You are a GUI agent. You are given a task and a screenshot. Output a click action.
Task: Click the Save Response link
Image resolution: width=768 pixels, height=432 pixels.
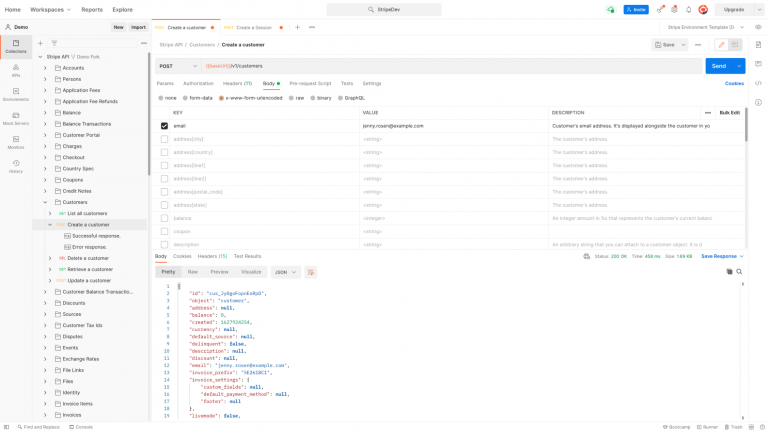pos(719,256)
